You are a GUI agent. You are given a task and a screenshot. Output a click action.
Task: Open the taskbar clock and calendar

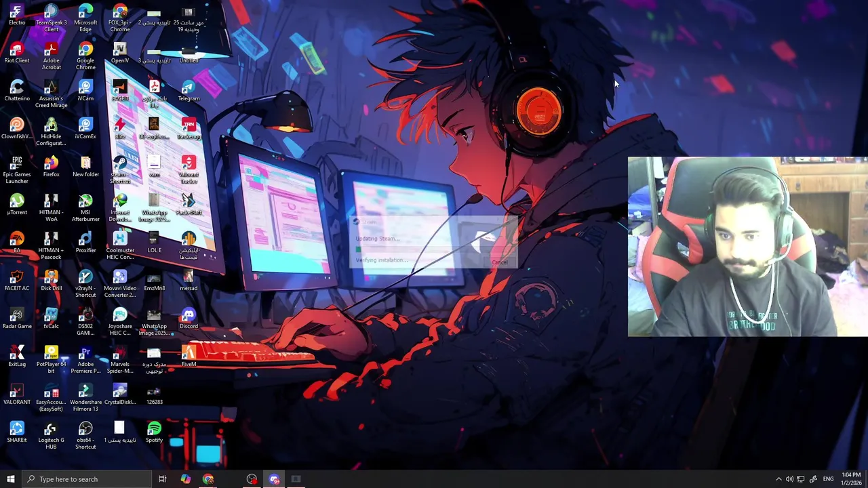(850, 479)
